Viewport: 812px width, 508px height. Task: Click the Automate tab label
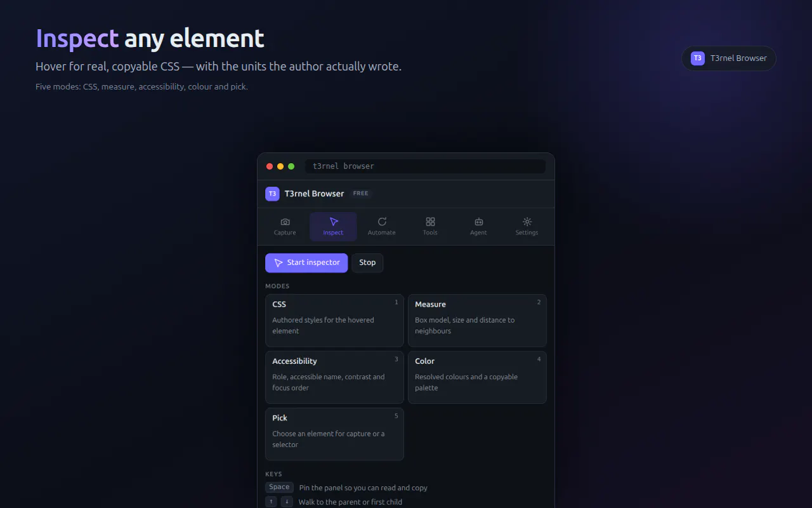pos(382,233)
